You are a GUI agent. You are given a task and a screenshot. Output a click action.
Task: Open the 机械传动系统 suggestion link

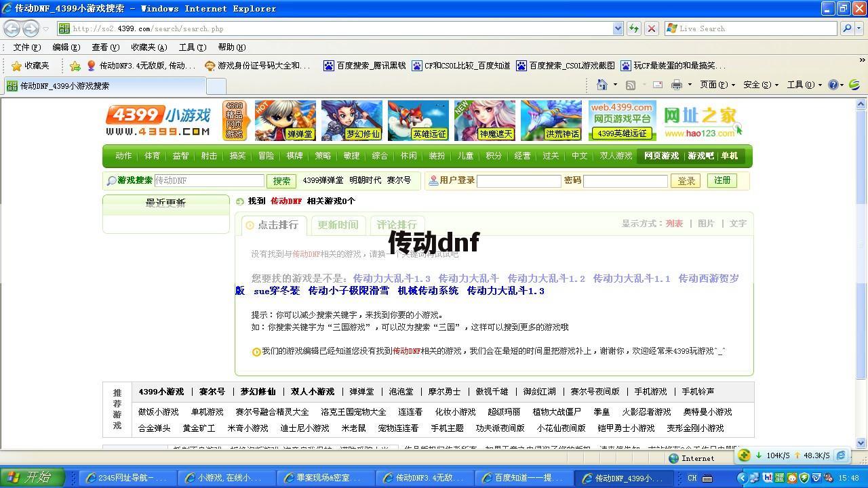(428, 291)
